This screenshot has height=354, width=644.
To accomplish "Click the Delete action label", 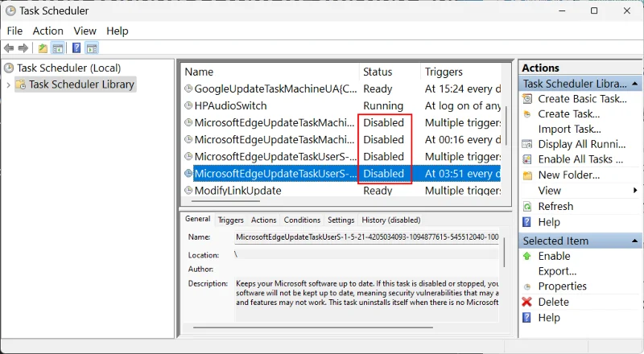I will (x=554, y=303).
